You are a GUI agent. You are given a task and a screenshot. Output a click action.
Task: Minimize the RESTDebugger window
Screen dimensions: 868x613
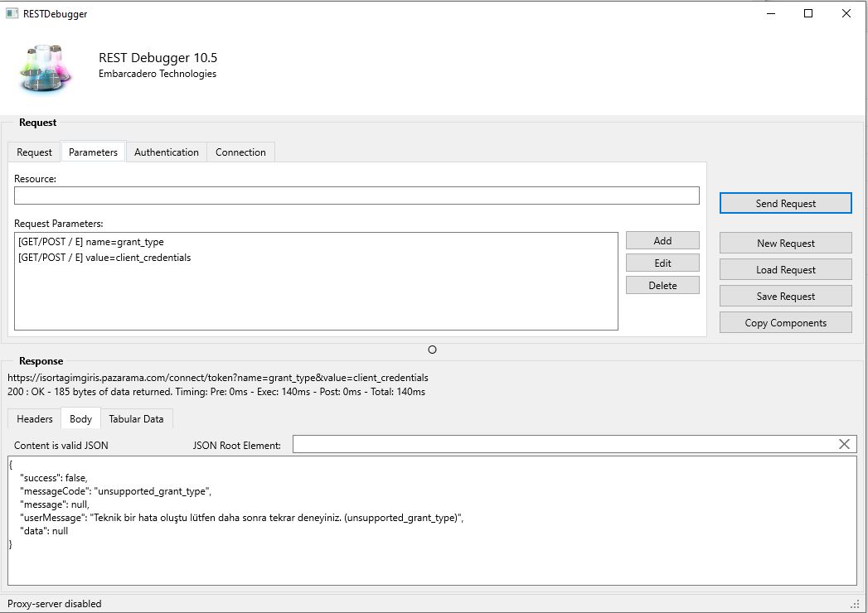coord(770,13)
